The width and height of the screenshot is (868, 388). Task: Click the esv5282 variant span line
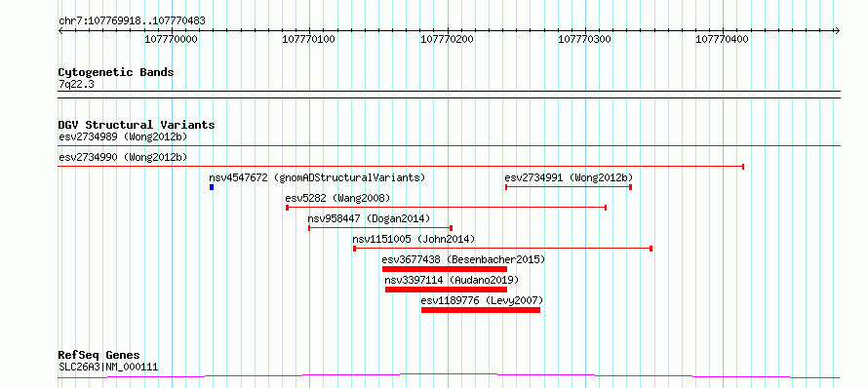click(x=446, y=208)
